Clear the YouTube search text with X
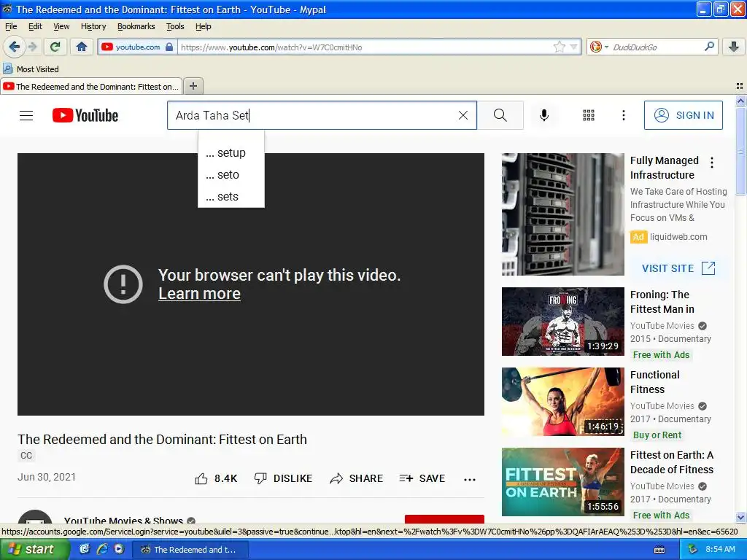Image resolution: width=747 pixels, height=560 pixels. (462, 115)
